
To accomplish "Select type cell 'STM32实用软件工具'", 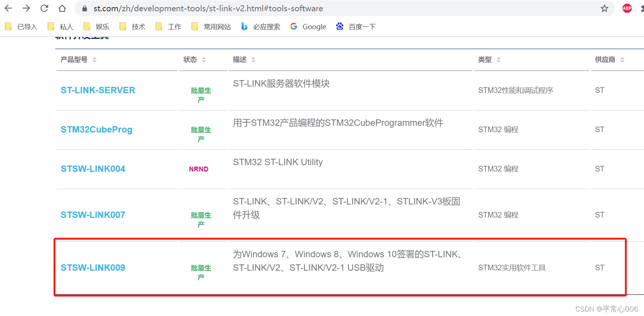I will click(x=512, y=268).
